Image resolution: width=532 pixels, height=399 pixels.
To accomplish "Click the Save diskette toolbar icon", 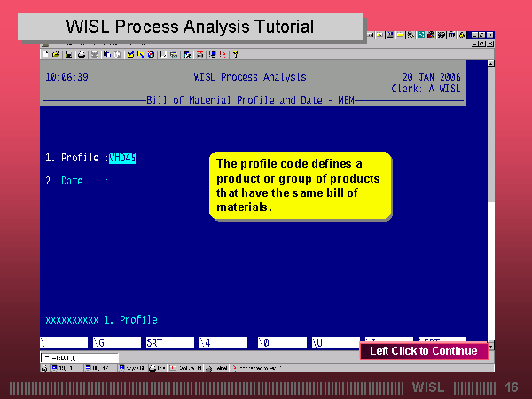I will (68, 54).
